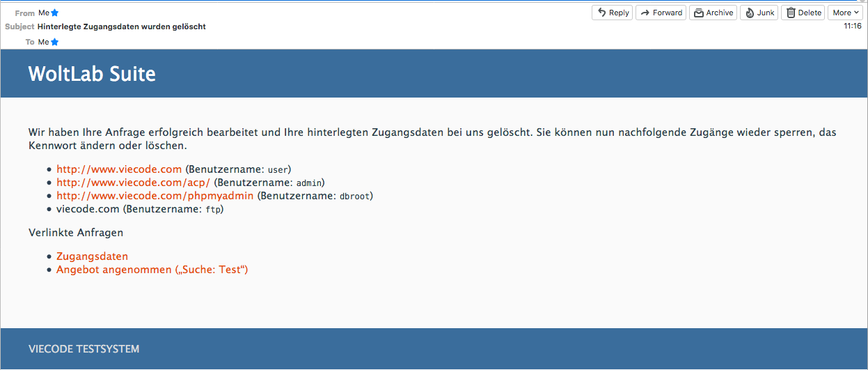Click the star beside the From sender
Viewport: 868px width, 370px height.
click(x=55, y=13)
